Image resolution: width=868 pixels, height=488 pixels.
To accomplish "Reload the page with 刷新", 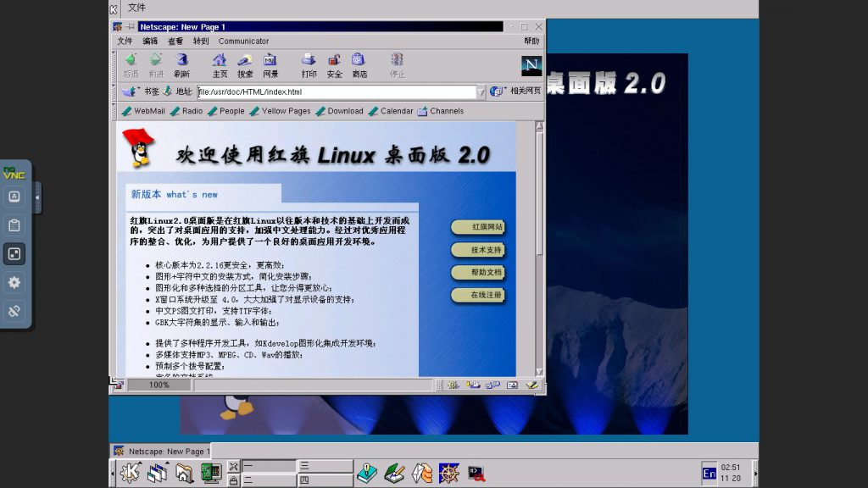I will tap(181, 65).
